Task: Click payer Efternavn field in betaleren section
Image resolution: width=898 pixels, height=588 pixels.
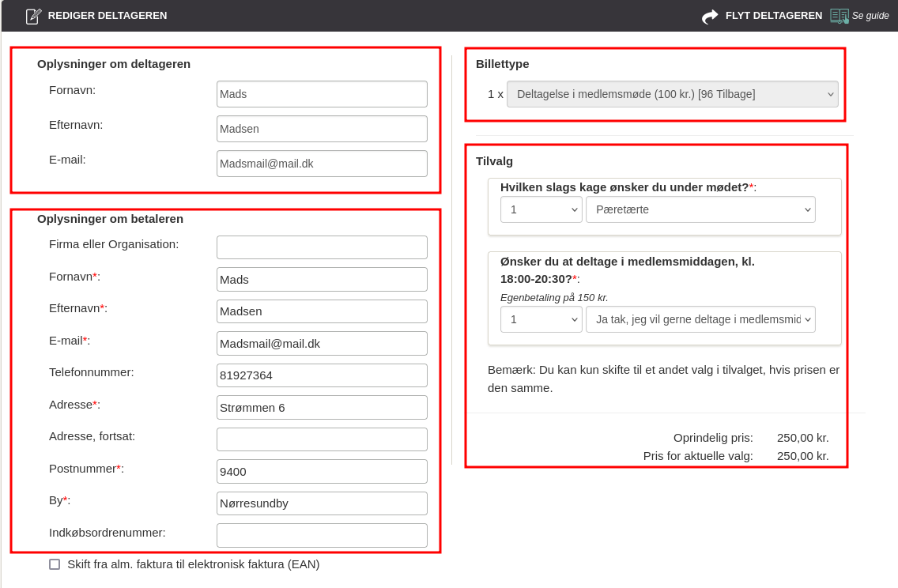Action: [322, 311]
